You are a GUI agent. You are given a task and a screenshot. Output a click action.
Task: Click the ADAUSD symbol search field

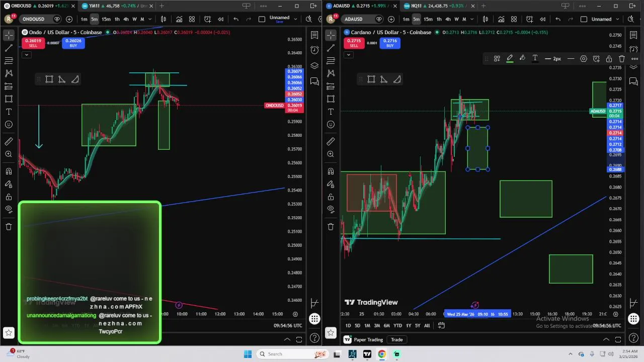(362, 19)
